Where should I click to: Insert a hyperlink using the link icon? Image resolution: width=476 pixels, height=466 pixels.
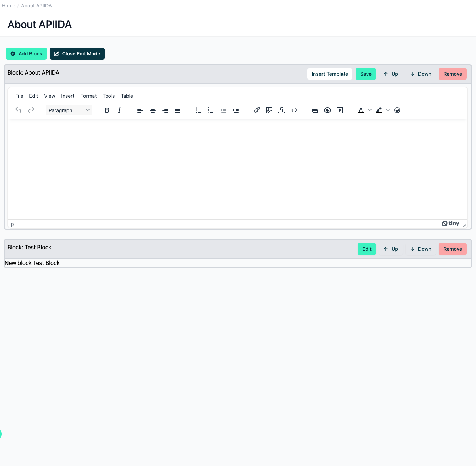pyautogui.click(x=257, y=110)
